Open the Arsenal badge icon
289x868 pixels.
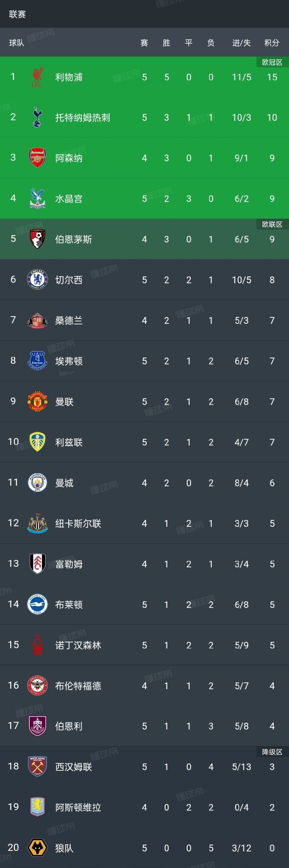pyautogui.click(x=37, y=158)
